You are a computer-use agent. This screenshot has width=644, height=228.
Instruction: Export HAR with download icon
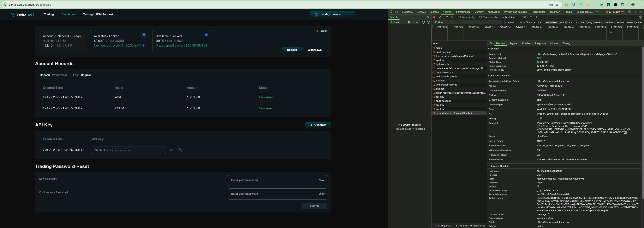536,17
